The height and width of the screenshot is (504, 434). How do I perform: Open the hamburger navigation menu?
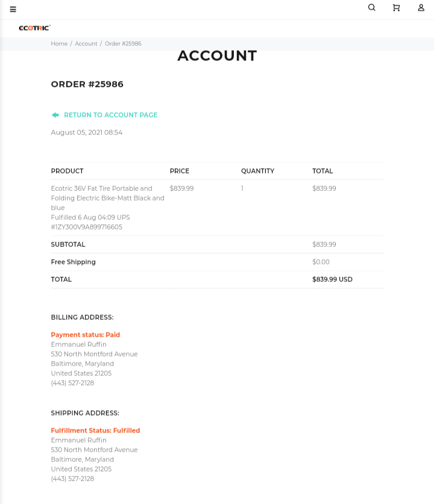[x=13, y=9]
